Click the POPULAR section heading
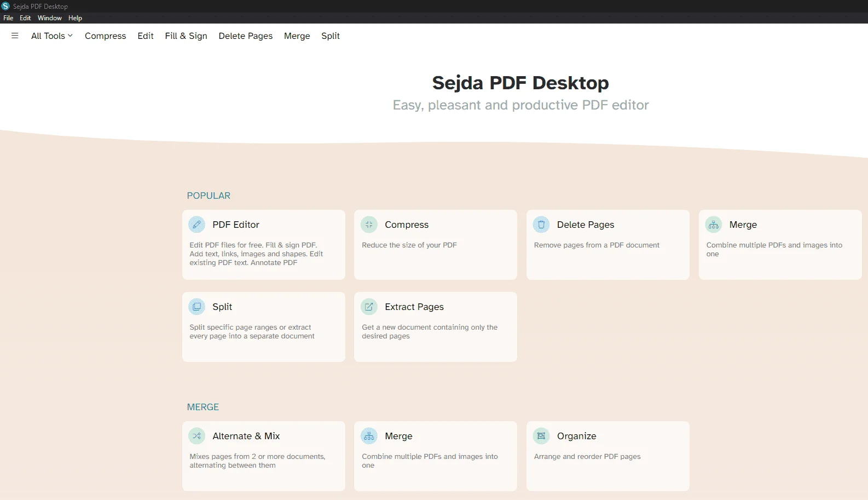868x500 pixels. point(209,196)
